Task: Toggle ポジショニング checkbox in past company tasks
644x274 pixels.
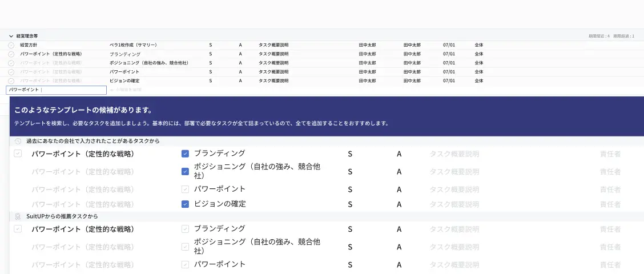Action: click(x=185, y=171)
